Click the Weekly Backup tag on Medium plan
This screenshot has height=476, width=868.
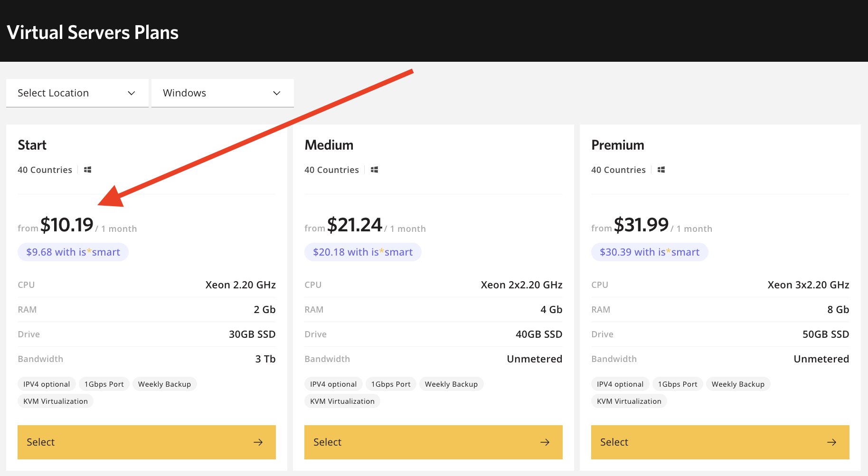[x=451, y=384]
